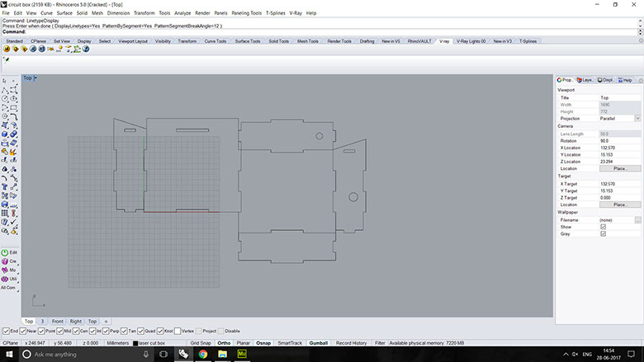Switch to the Curve Tools toolbar tab
This screenshot has height=362, width=644.
pyautogui.click(x=215, y=41)
